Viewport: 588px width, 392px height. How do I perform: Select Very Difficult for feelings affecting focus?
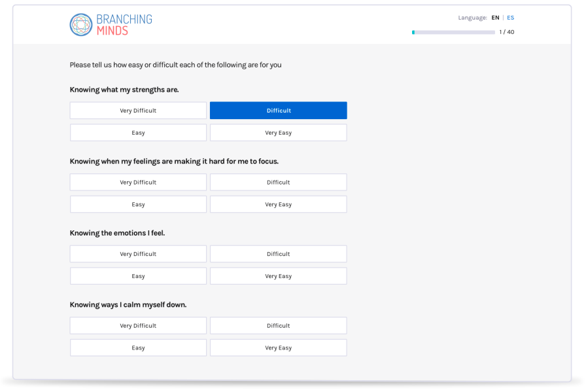138,183
